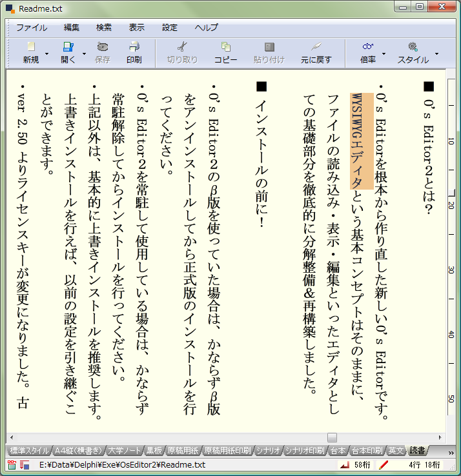Switch to the 原稿用紙印刷 tab
Viewport: 461px width, 476px height.
coord(227,451)
